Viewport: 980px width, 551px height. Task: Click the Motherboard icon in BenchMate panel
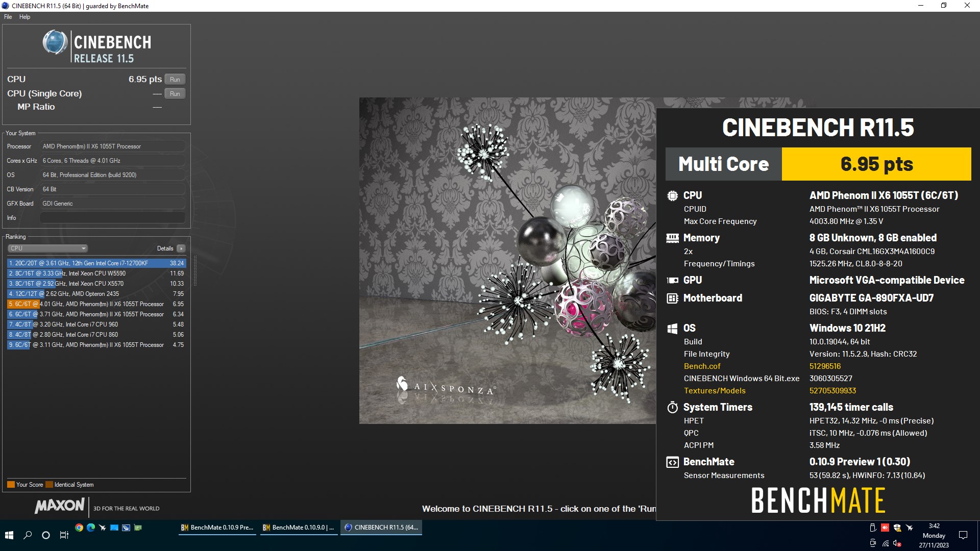pos(672,298)
